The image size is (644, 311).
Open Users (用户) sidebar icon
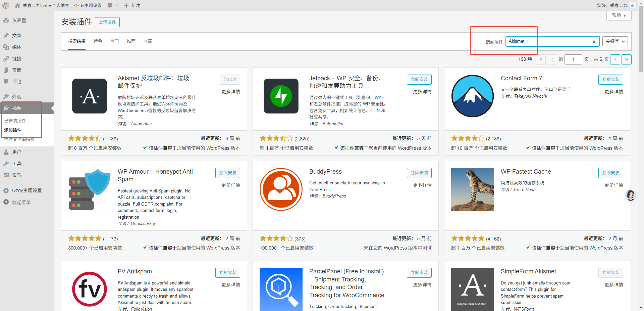6,152
